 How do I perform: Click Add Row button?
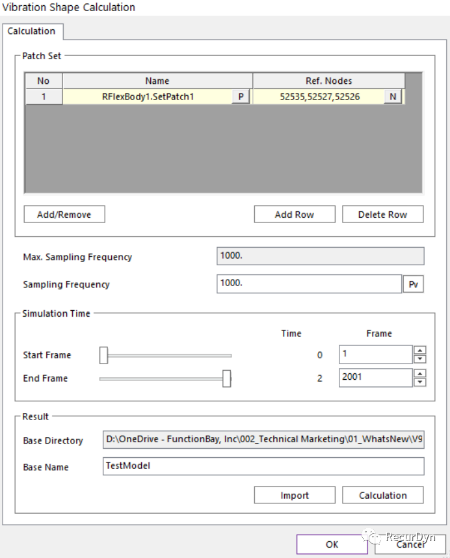click(x=295, y=214)
